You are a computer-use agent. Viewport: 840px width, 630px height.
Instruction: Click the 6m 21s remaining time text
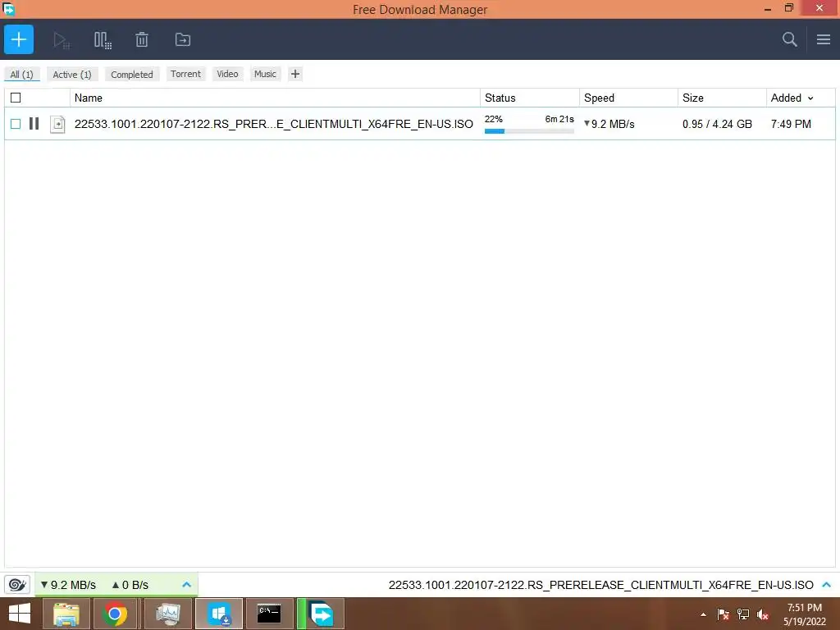click(x=559, y=119)
